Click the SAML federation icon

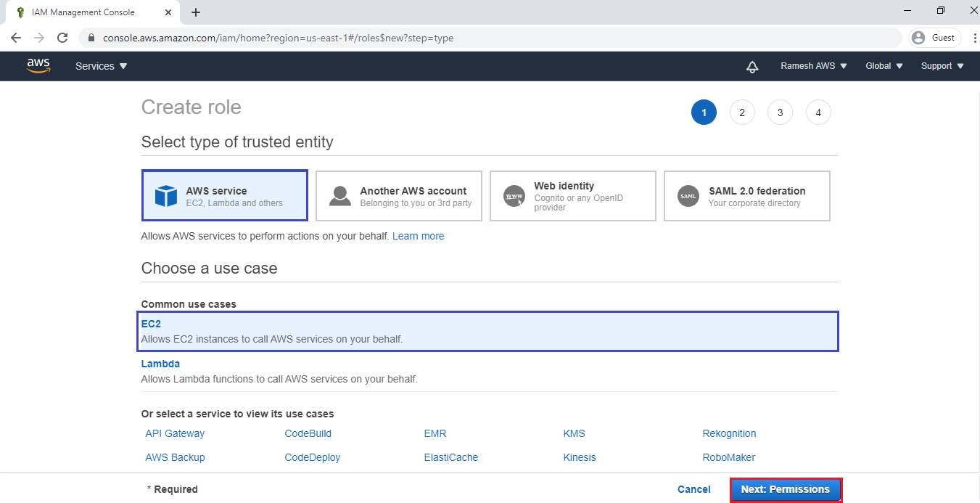pos(688,196)
